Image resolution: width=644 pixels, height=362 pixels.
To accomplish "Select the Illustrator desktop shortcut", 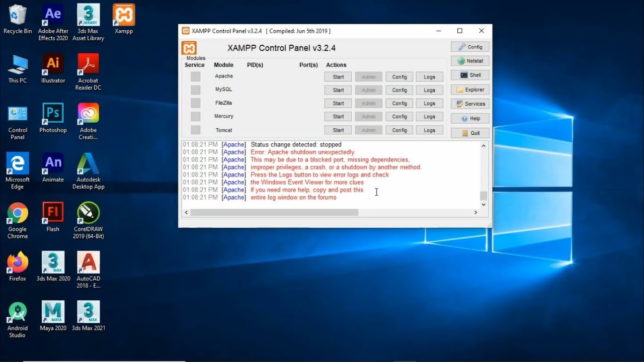I will point(53,69).
